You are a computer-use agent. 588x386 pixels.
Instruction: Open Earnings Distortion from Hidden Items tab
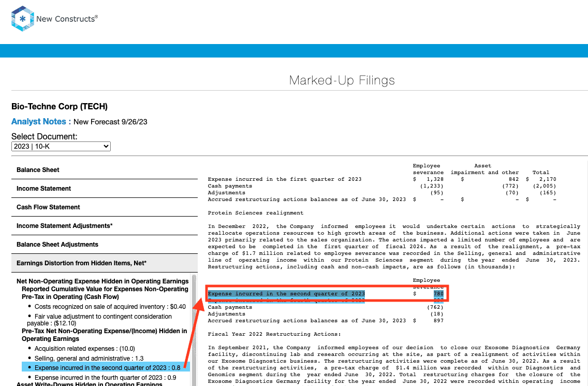point(105,263)
